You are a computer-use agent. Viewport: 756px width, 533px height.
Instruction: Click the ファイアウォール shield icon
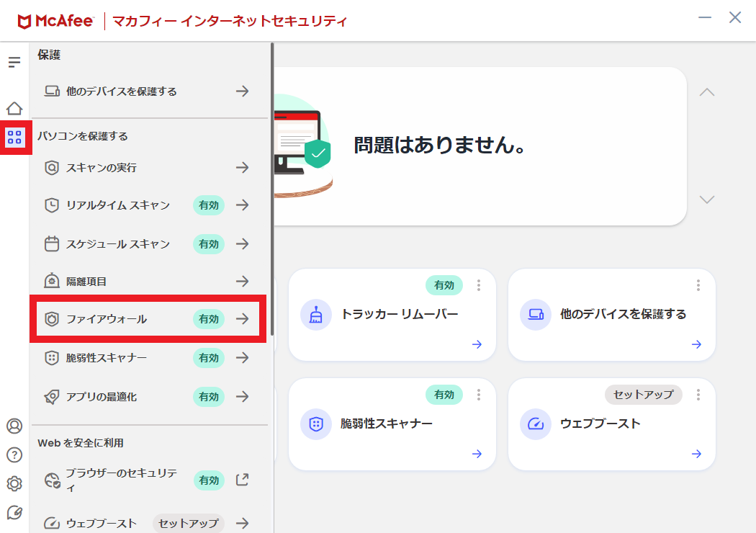(x=52, y=319)
